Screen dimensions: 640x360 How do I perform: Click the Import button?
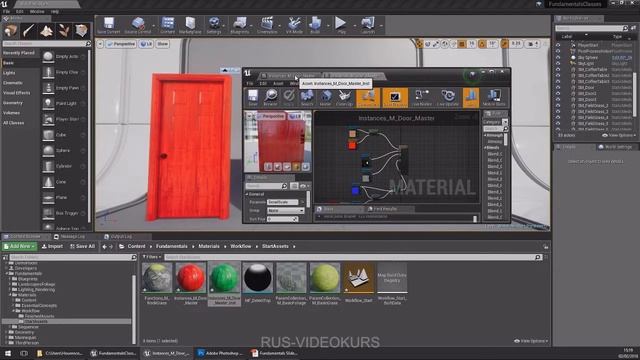coord(53,246)
